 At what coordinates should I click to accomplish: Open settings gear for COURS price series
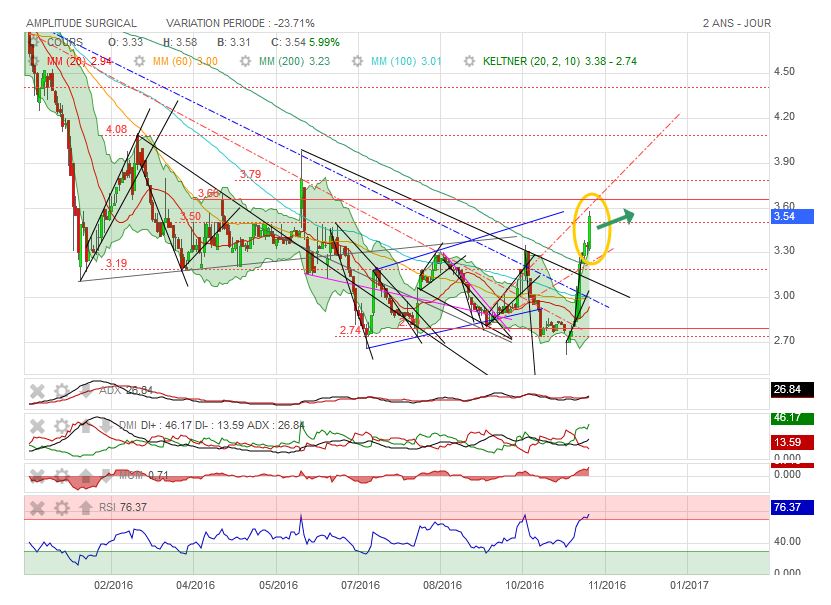tap(34, 42)
